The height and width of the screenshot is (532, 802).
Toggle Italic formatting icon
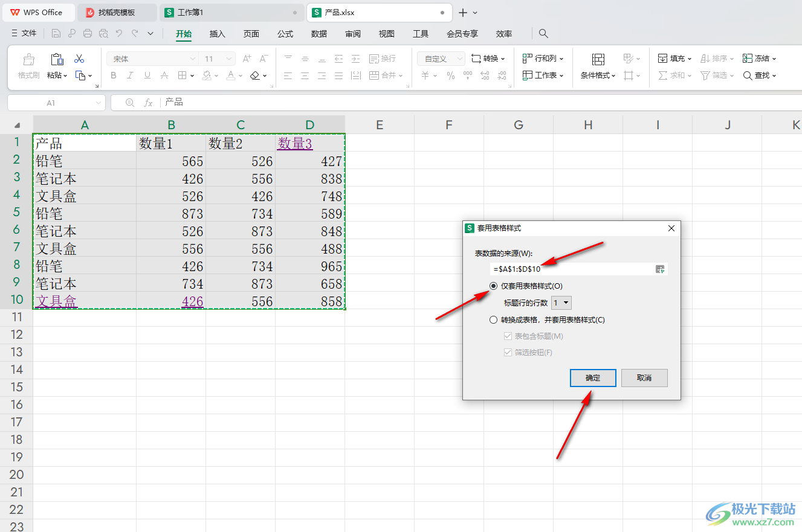point(130,75)
